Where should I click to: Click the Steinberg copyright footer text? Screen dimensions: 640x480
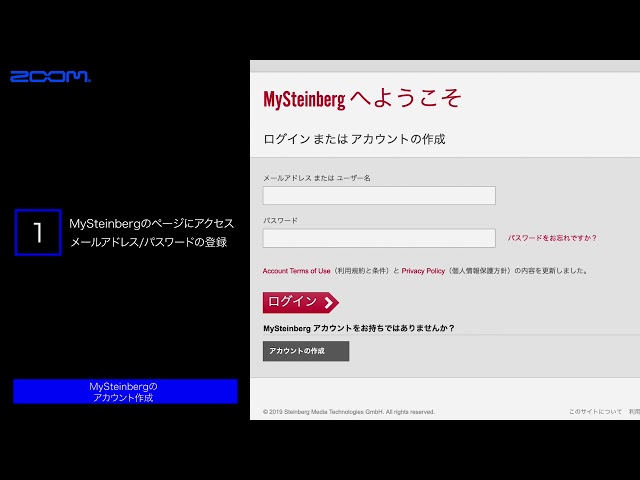click(x=349, y=412)
